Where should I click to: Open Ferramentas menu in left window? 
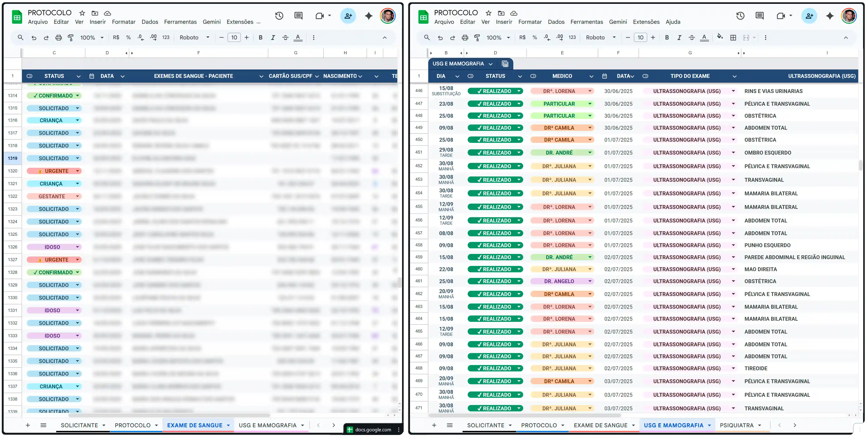click(180, 22)
